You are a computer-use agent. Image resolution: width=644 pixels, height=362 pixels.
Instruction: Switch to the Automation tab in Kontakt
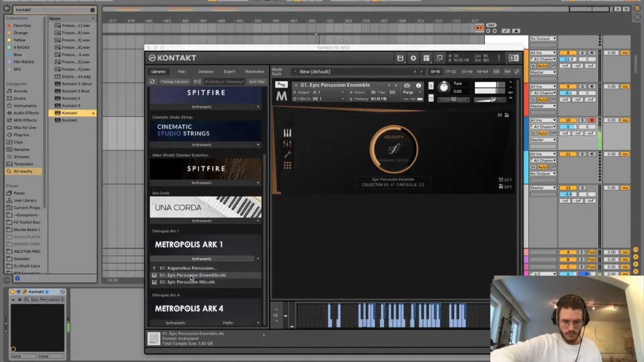[255, 72]
